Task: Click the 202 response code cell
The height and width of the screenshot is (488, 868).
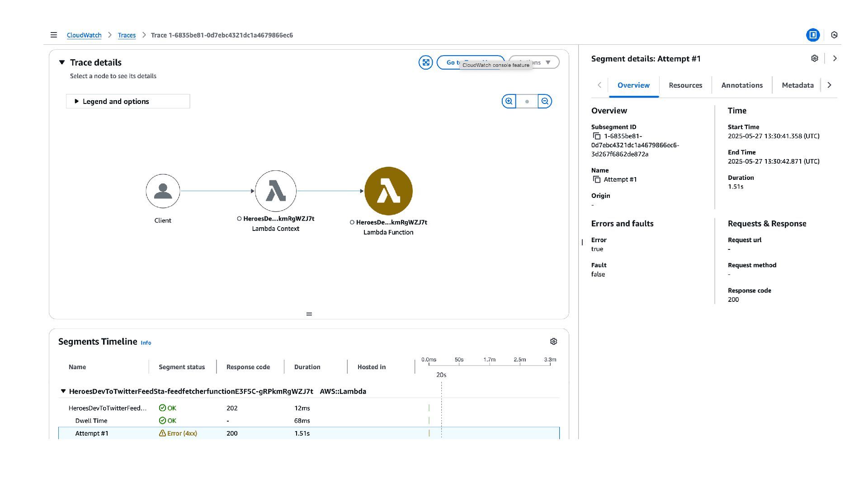Action: click(x=232, y=408)
